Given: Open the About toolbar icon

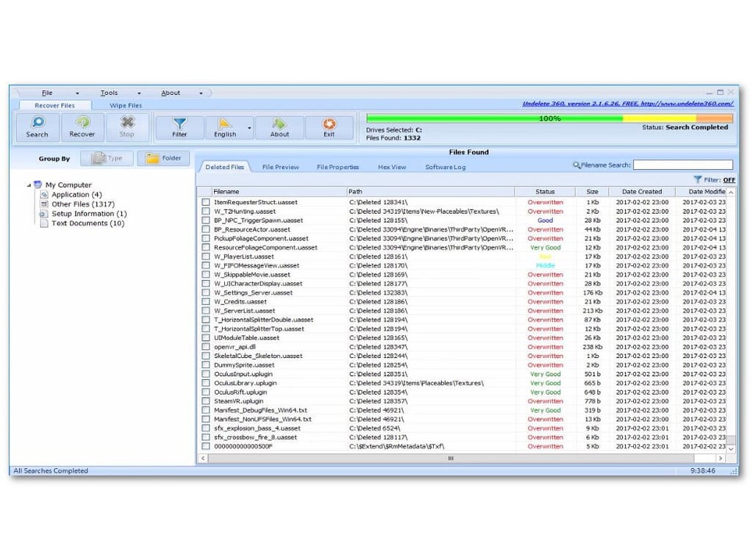Looking at the screenshot, I should click(x=279, y=127).
